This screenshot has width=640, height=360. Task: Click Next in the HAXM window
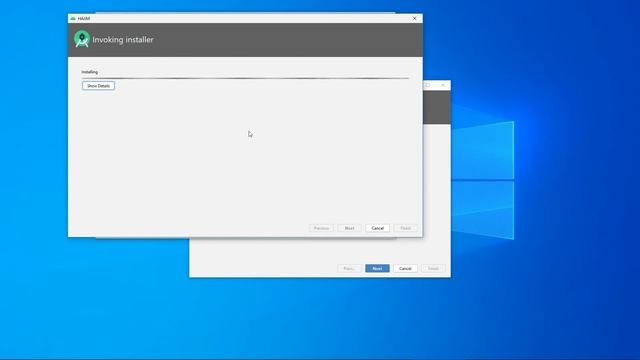349,228
